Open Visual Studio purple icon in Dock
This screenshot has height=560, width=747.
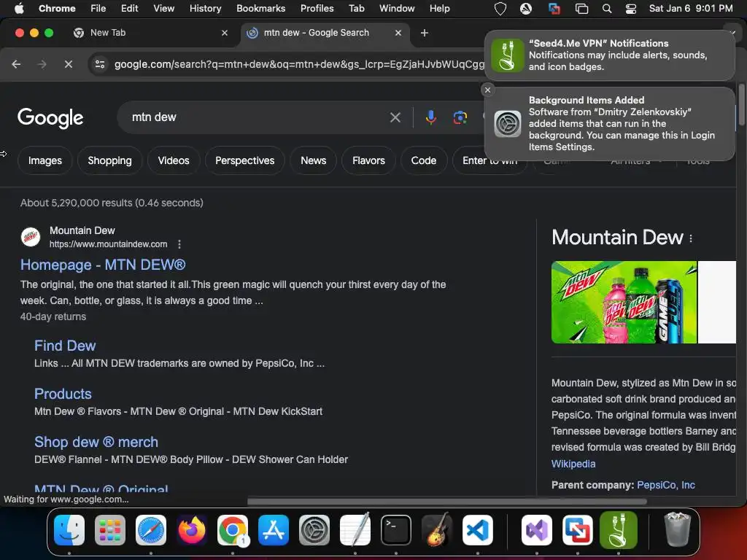[537, 530]
